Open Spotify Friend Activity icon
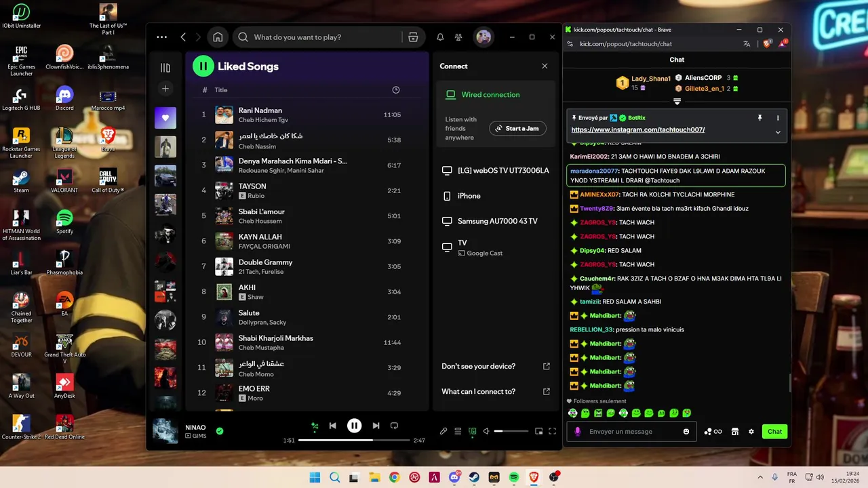This screenshot has height=488, width=868. pos(458,37)
